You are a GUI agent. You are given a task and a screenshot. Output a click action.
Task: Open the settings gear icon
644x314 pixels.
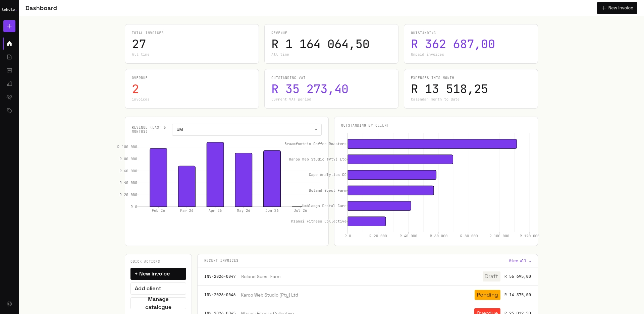click(x=9, y=304)
